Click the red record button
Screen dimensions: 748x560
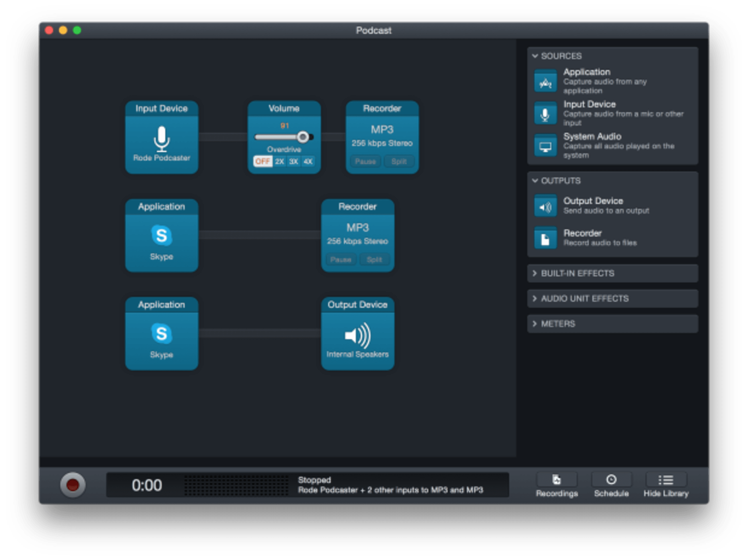[x=73, y=485]
